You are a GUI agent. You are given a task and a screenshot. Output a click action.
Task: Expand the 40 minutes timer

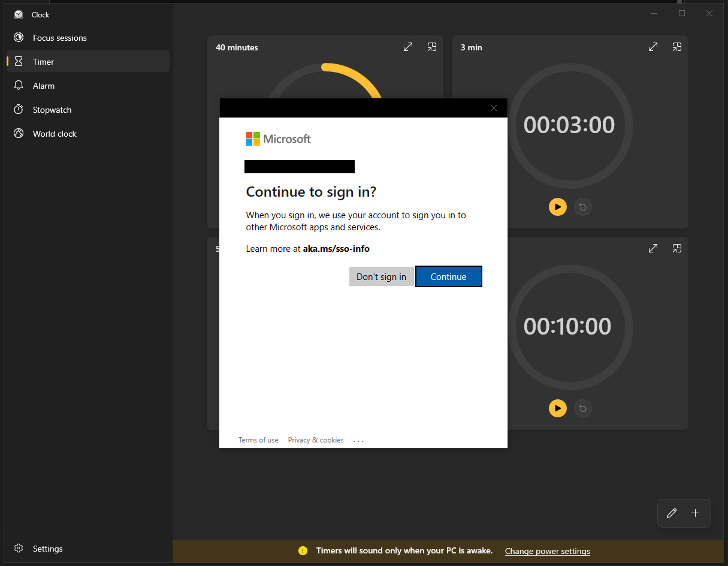pos(408,47)
